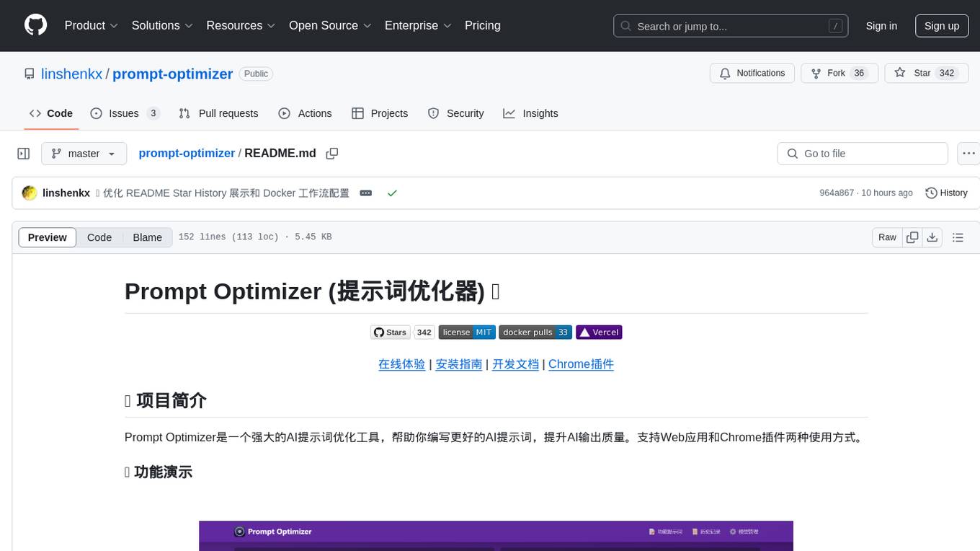Open the Issues tab
The image size is (980, 551).
[125, 113]
